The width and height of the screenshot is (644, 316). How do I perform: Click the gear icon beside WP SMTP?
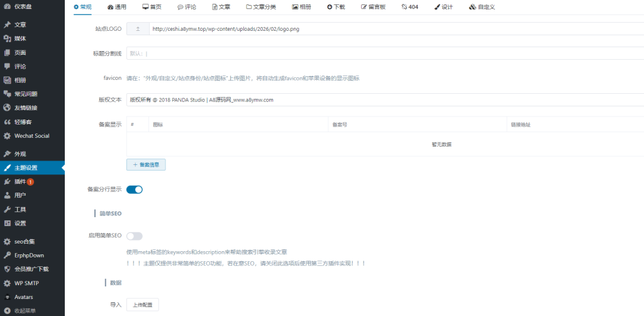pyautogui.click(x=7, y=283)
